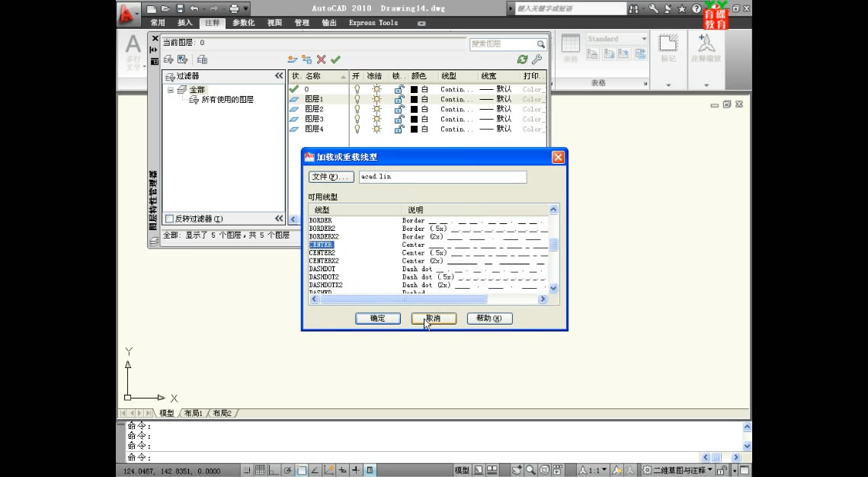The image size is (868, 477).
Task: Click the pan hand icon in status bar
Action: [517, 470]
